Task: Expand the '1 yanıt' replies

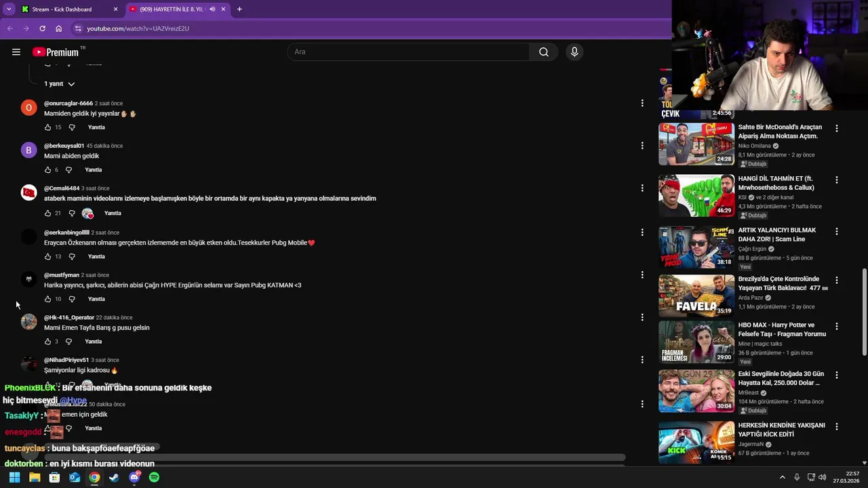Action: click(60, 84)
